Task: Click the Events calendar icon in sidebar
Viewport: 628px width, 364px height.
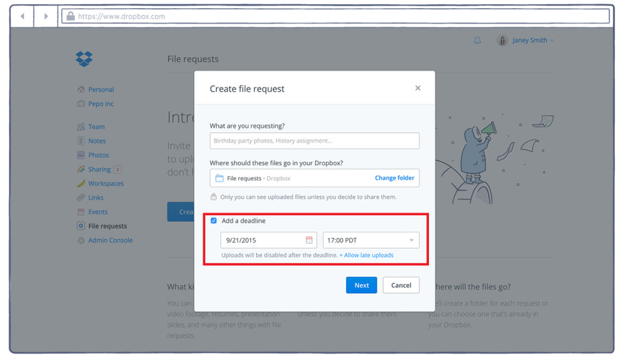Action: (81, 212)
